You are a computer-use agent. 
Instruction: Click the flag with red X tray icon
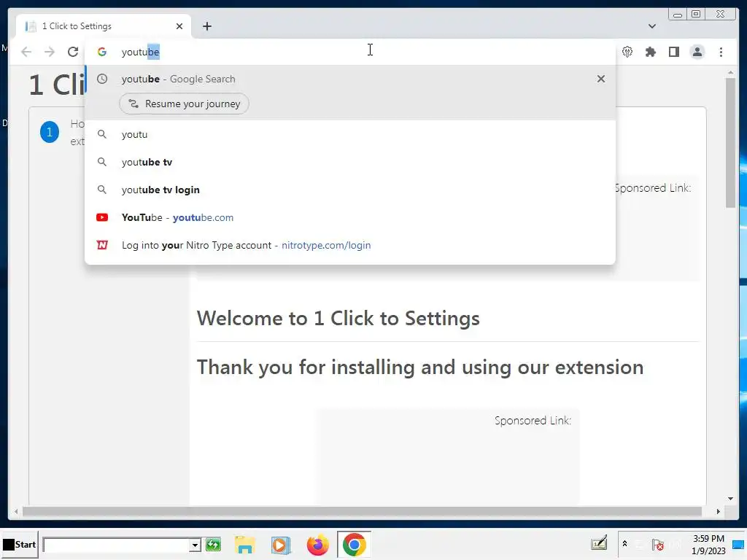[659, 544]
